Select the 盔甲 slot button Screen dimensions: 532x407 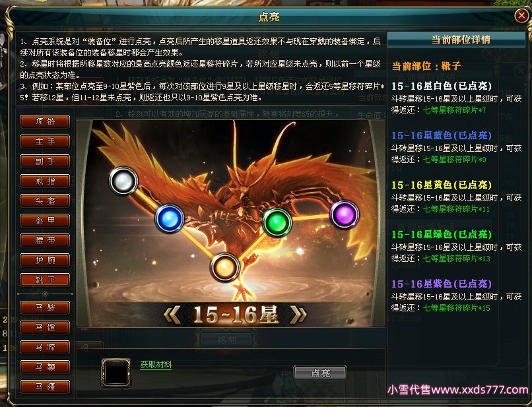45,220
